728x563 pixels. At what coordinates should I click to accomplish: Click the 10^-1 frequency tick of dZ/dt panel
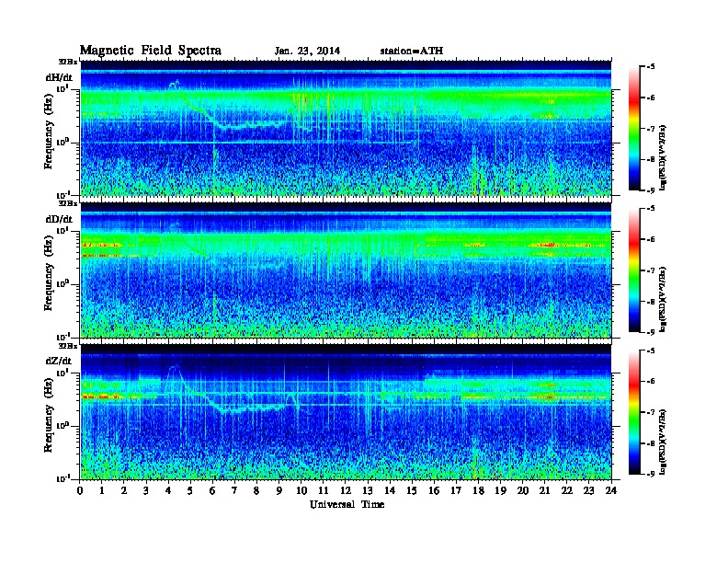63,478
